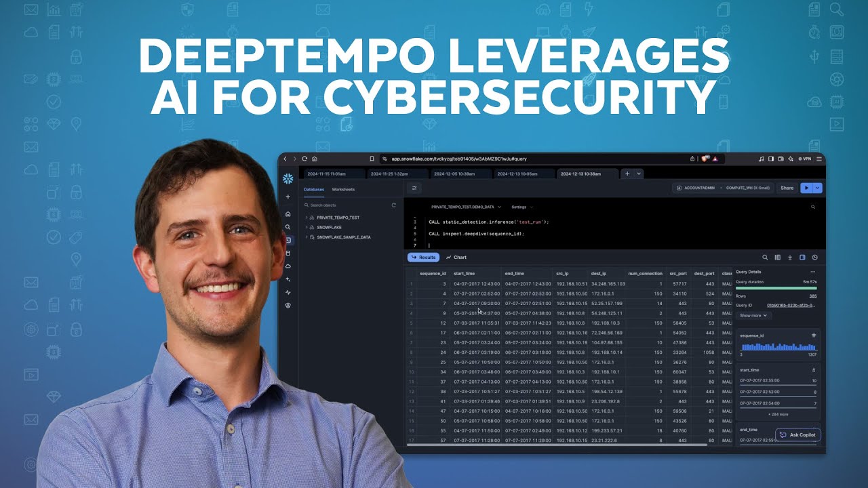Open Query Details more options ellipsis
This screenshot has width=868, height=488.
click(813, 272)
